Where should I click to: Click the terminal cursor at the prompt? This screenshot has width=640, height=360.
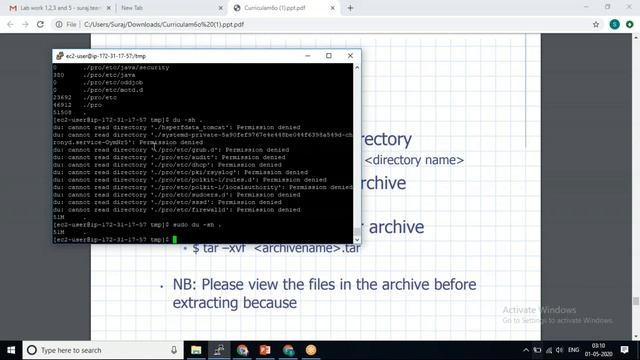click(x=175, y=240)
